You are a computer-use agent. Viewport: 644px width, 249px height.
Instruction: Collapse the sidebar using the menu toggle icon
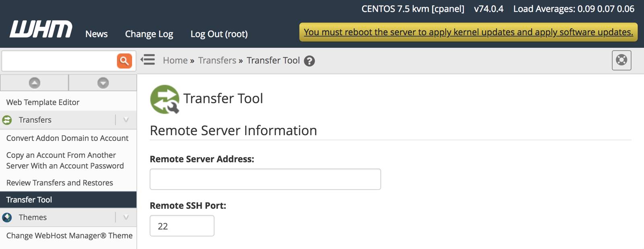point(148,60)
